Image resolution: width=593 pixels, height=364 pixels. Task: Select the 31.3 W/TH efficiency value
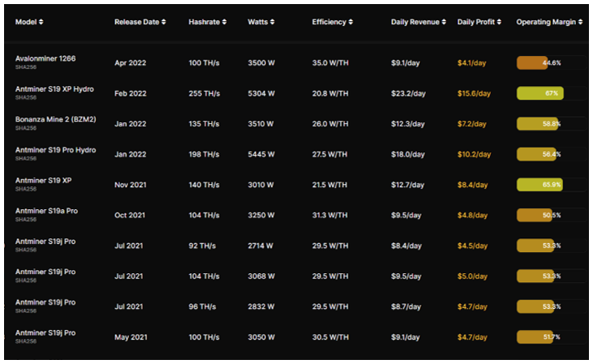click(330, 215)
